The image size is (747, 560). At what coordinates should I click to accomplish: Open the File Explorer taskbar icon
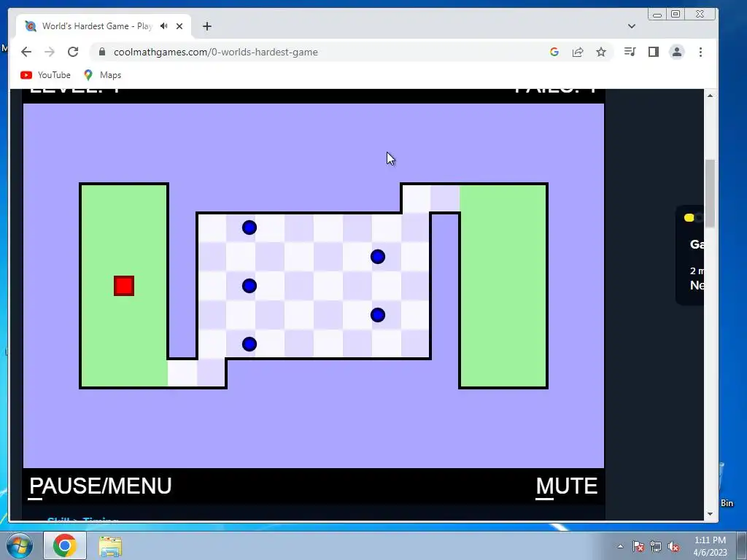(110, 546)
